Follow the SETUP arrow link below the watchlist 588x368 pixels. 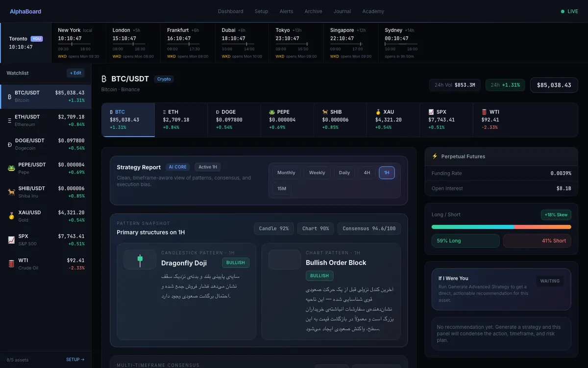pos(75,360)
